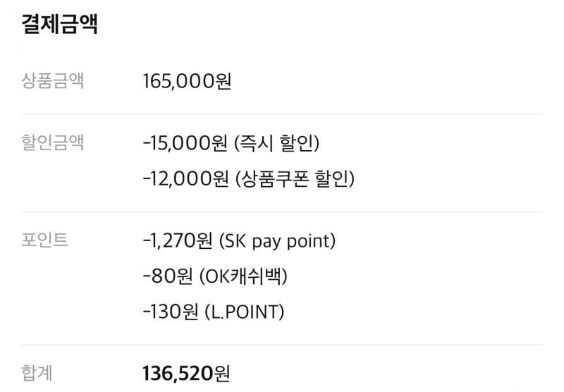564x392 pixels.
Task: Select the 할인금액 label
Action: pos(52,142)
